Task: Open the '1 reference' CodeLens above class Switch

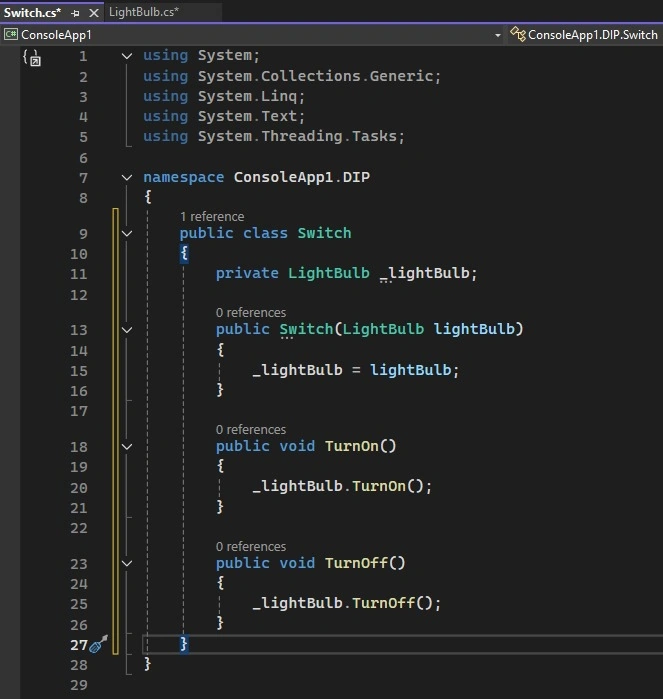Action: [x=212, y=217]
